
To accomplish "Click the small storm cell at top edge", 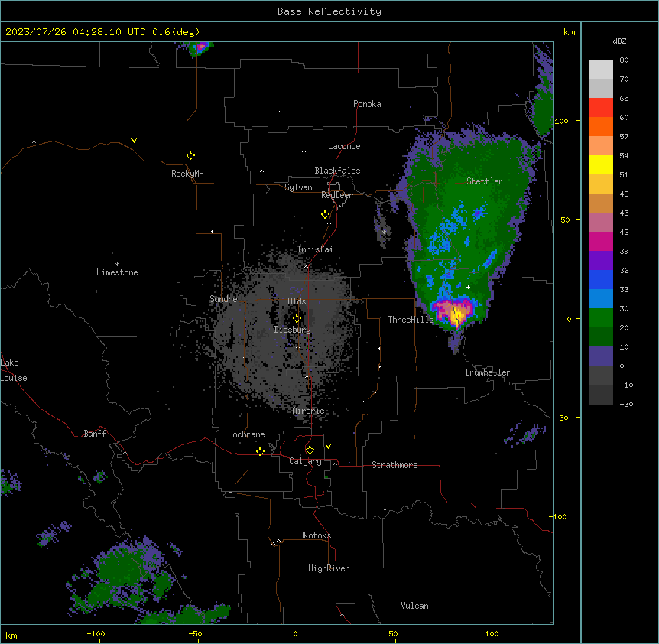I will point(200,48).
